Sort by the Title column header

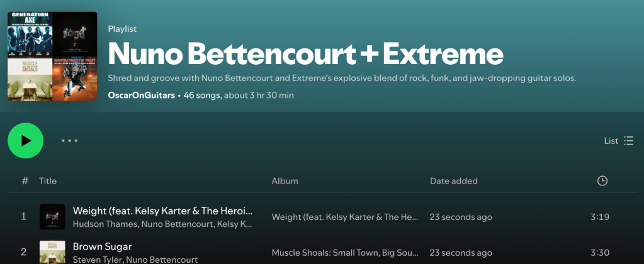point(48,181)
